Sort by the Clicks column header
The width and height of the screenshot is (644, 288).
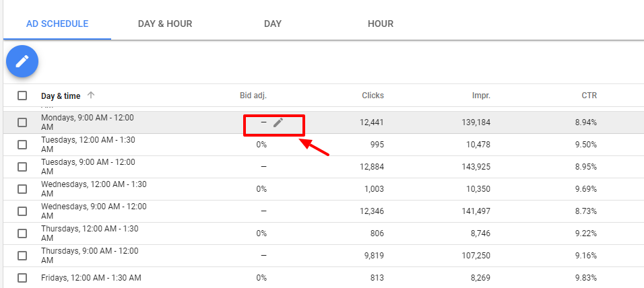(373, 96)
